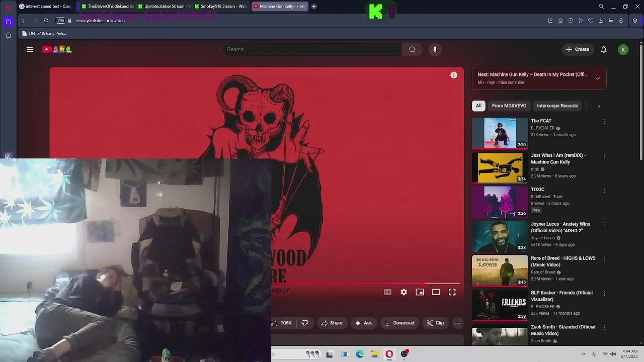Switch to Smokey518 Stream tab
This screenshot has width=644, height=362.
(x=220, y=7)
